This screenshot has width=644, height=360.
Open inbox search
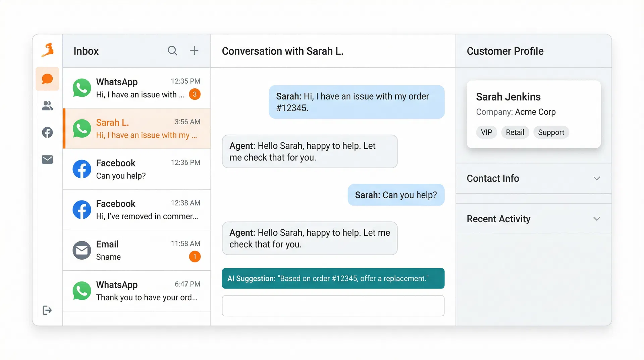click(x=172, y=51)
